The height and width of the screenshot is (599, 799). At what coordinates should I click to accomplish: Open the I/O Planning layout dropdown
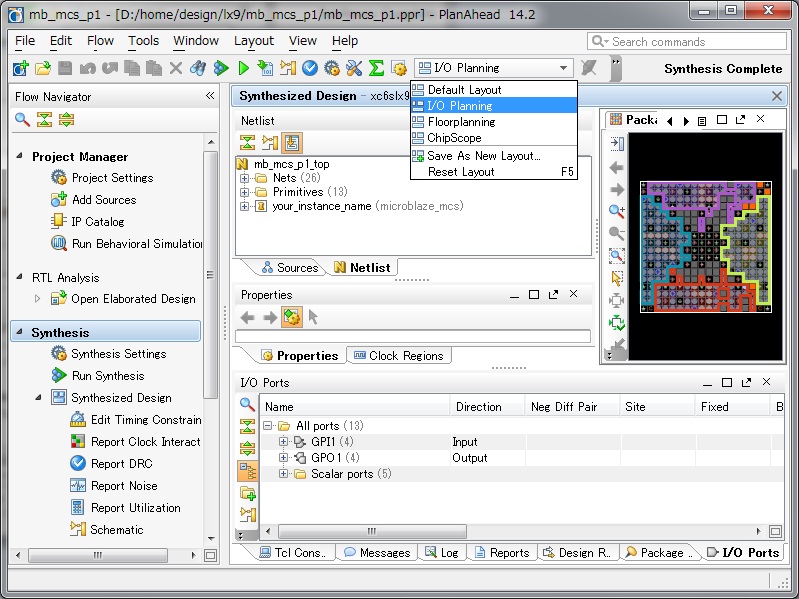(x=494, y=68)
